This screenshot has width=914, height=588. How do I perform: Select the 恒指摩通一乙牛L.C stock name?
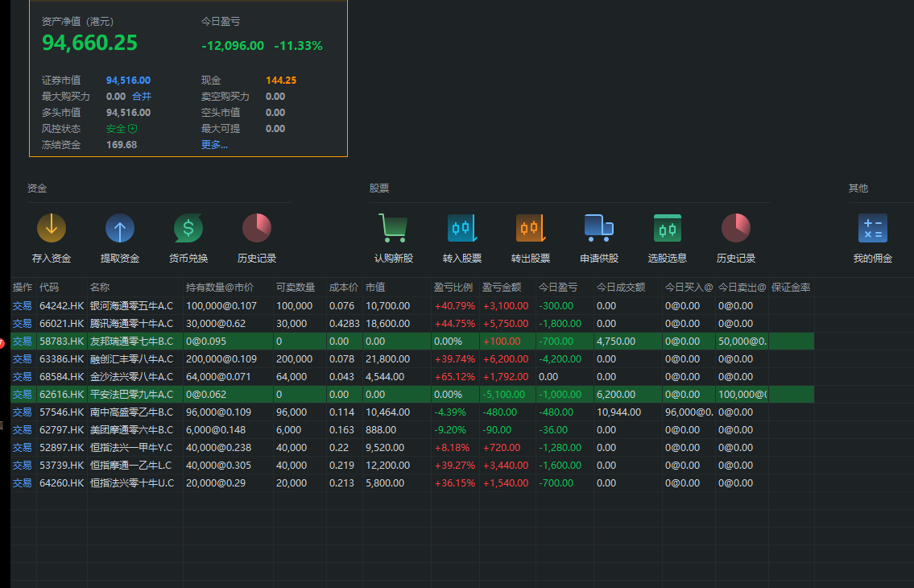click(132, 466)
